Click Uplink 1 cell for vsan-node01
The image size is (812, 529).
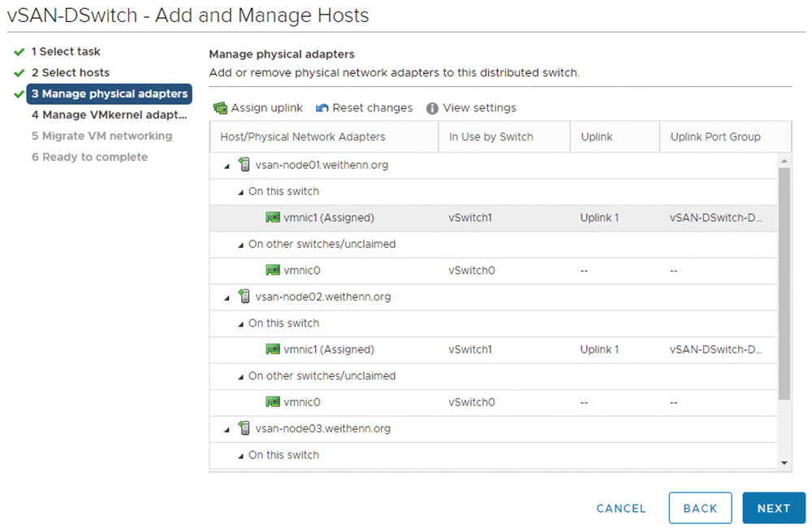point(599,218)
